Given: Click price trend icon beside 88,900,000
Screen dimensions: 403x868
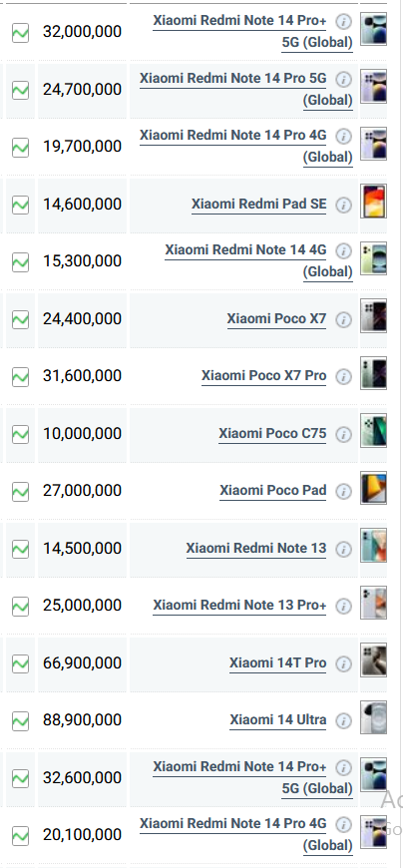Looking at the screenshot, I should pos(21,720).
